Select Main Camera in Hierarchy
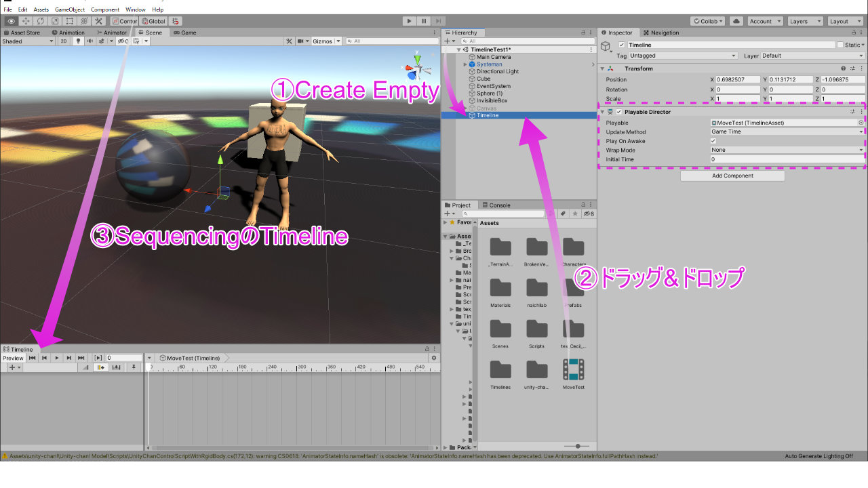Image resolution: width=868 pixels, height=488 pixels. coord(494,57)
